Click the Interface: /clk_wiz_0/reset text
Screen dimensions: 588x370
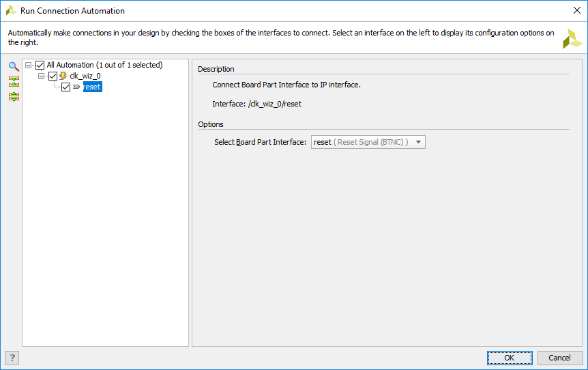click(257, 104)
